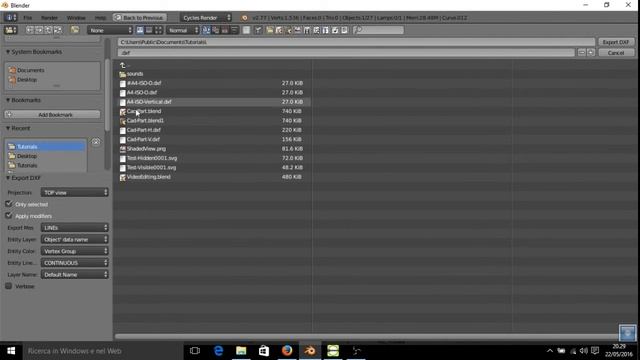Uncheck Apply modifiers option
The width and height of the screenshot is (640, 360).
(9, 215)
